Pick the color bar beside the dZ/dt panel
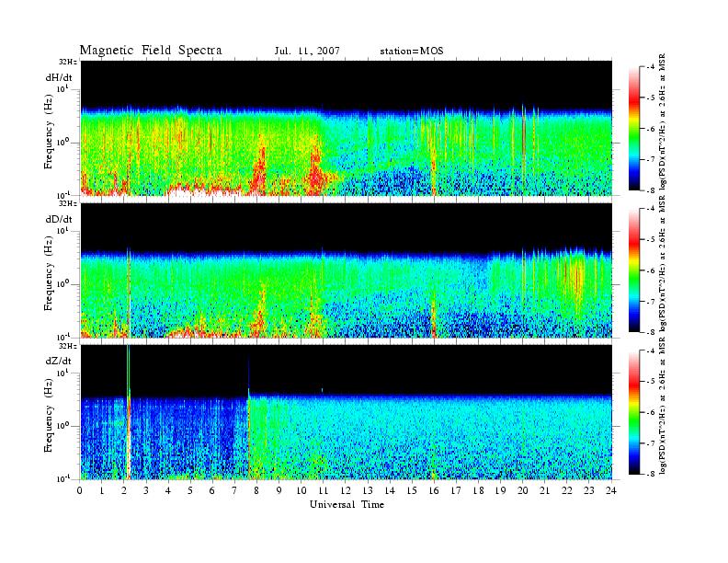 (634, 412)
